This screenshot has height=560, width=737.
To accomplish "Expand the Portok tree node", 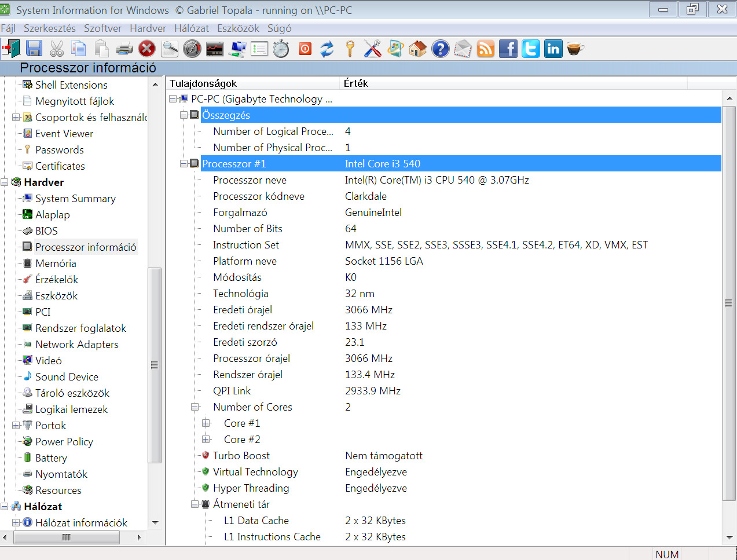I will (16, 426).
